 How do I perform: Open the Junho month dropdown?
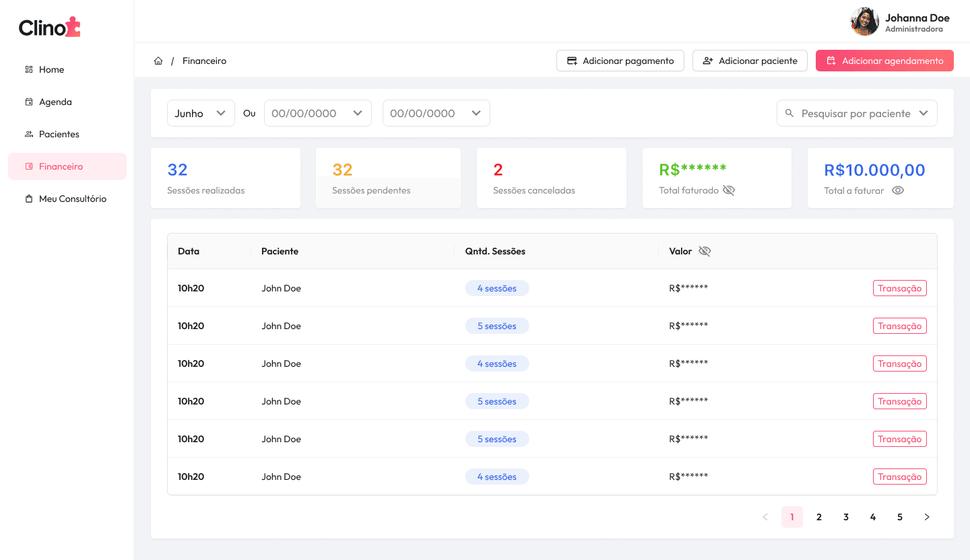coord(201,113)
